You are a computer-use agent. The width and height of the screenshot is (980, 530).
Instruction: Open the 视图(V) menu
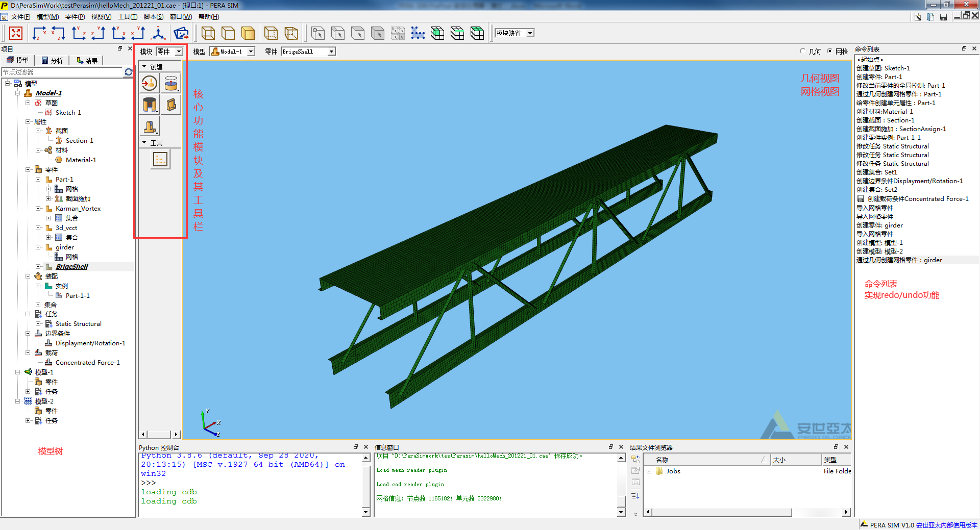(x=101, y=17)
